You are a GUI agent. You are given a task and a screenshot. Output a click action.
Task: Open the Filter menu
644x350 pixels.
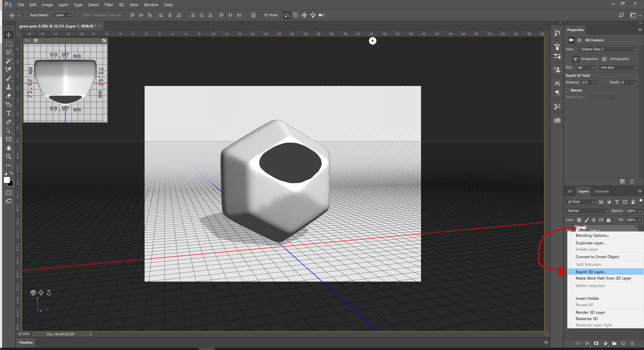click(108, 5)
